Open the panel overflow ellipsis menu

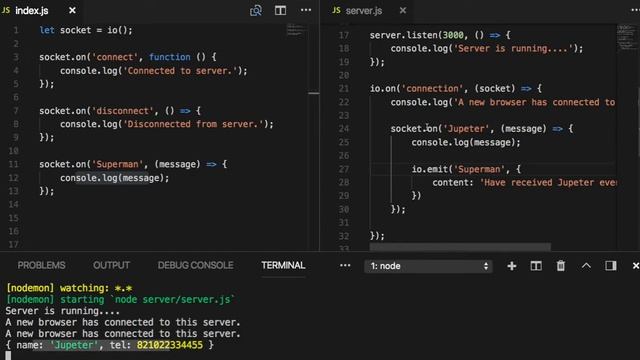tap(345, 265)
